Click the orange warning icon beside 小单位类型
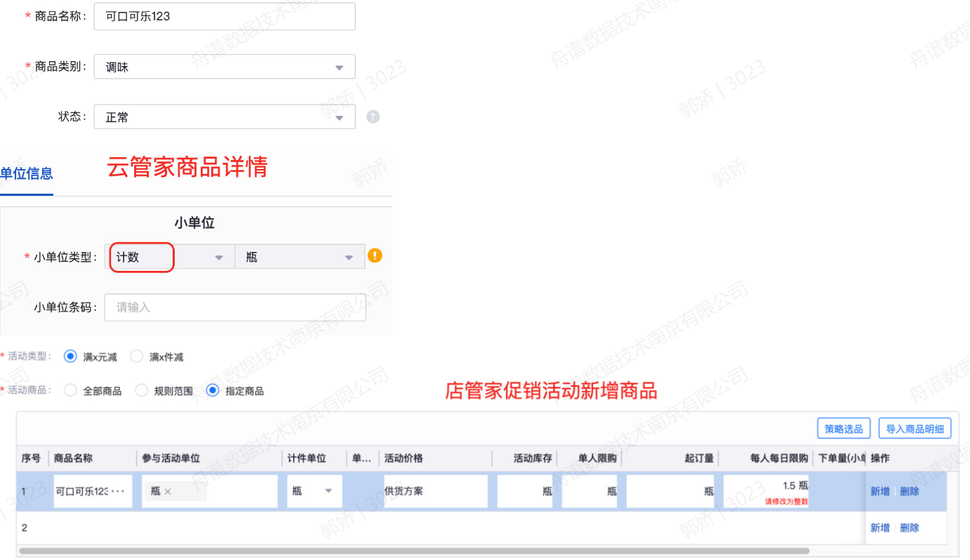This screenshot has height=560, width=970. pyautogui.click(x=375, y=255)
